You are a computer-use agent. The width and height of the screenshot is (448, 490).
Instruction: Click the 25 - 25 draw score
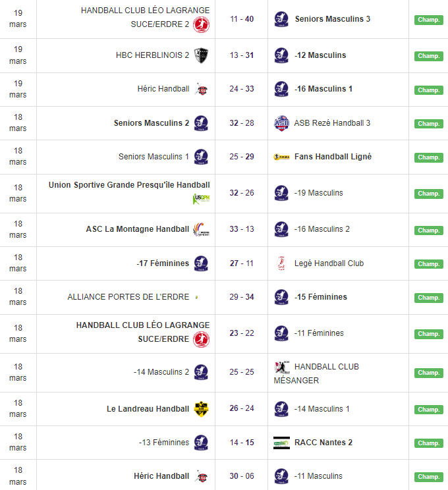coord(242,372)
